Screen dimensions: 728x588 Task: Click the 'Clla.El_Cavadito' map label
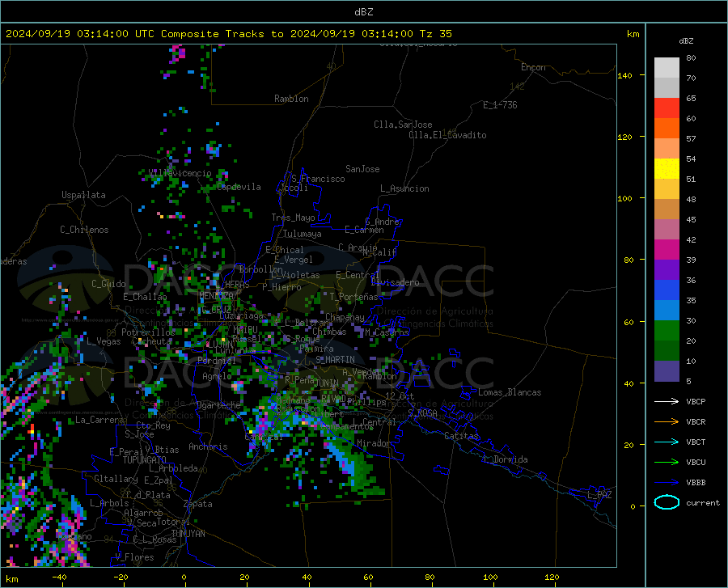coord(447,135)
